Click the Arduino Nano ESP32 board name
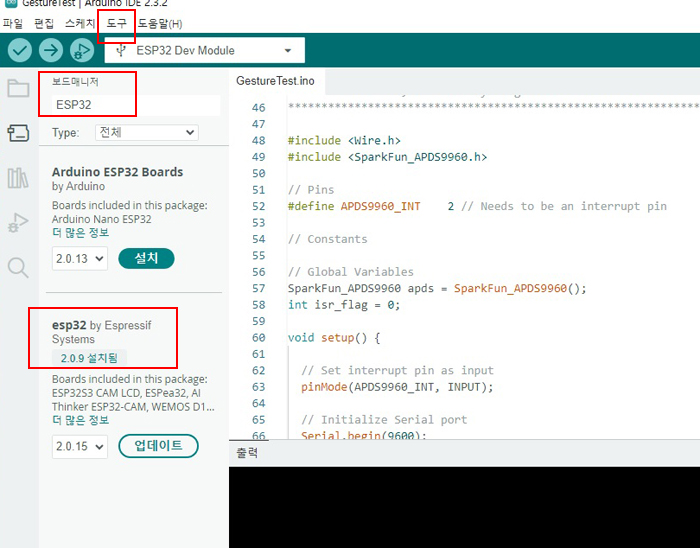 point(101,219)
